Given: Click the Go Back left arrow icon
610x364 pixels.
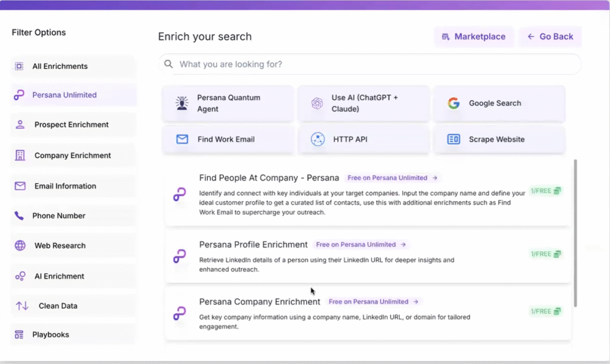Looking at the screenshot, I should coord(531,36).
